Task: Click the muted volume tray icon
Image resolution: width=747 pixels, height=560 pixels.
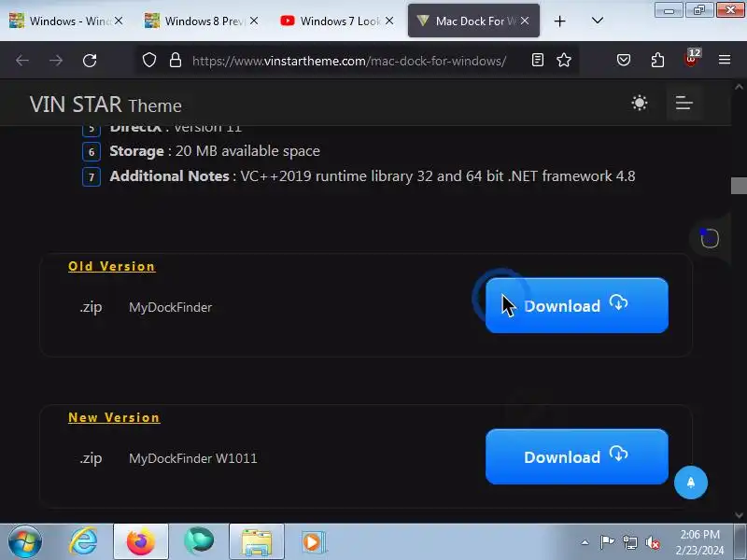Action: point(652,542)
